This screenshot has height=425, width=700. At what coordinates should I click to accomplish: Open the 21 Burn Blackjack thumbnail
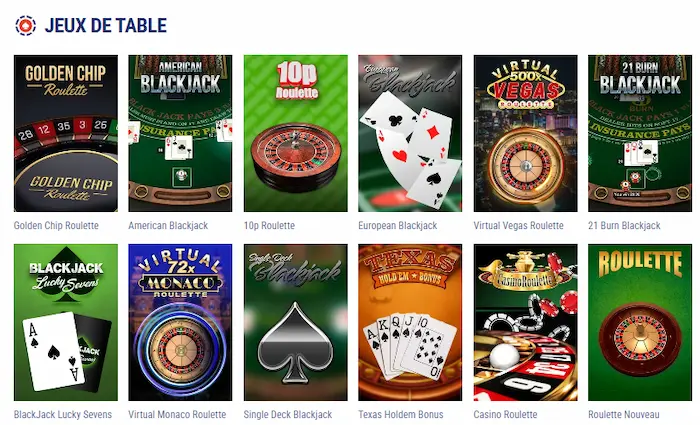tap(640, 133)
